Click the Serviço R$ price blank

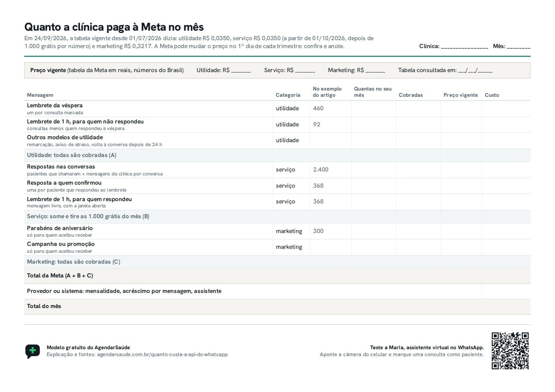coord(305,70)
